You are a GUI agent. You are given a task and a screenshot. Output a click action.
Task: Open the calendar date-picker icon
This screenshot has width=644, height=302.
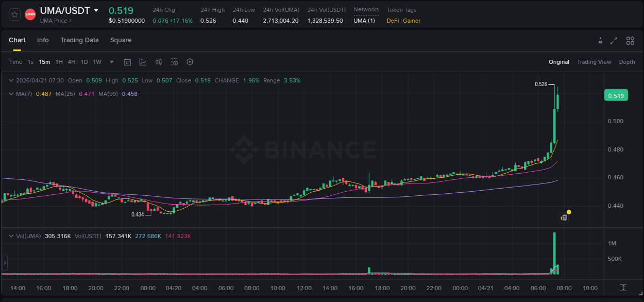(127, 62)
